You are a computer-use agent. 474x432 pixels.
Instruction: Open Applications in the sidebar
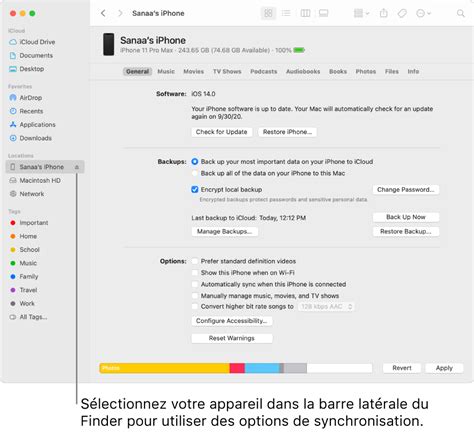point(32,124)
